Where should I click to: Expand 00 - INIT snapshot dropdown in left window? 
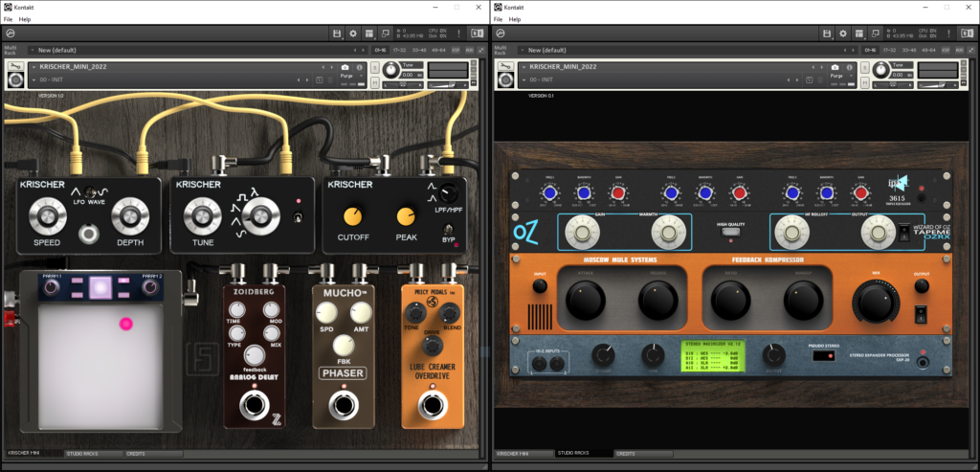tap(33, 80)
